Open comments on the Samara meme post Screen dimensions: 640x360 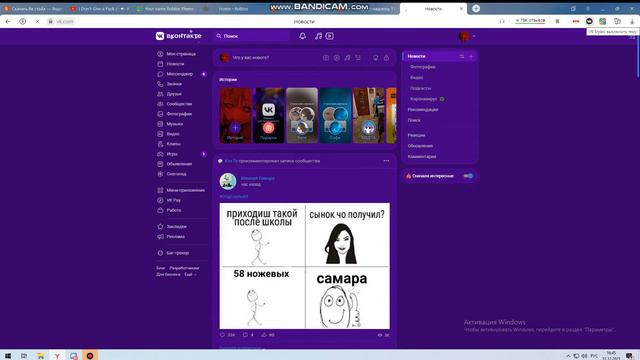pyautogui.click(x=248, y=335)
